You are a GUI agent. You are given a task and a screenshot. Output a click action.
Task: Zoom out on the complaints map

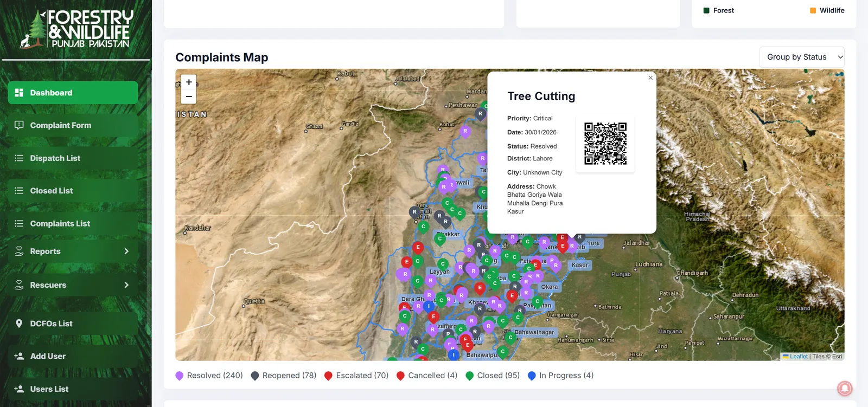(x=189, y=96)
